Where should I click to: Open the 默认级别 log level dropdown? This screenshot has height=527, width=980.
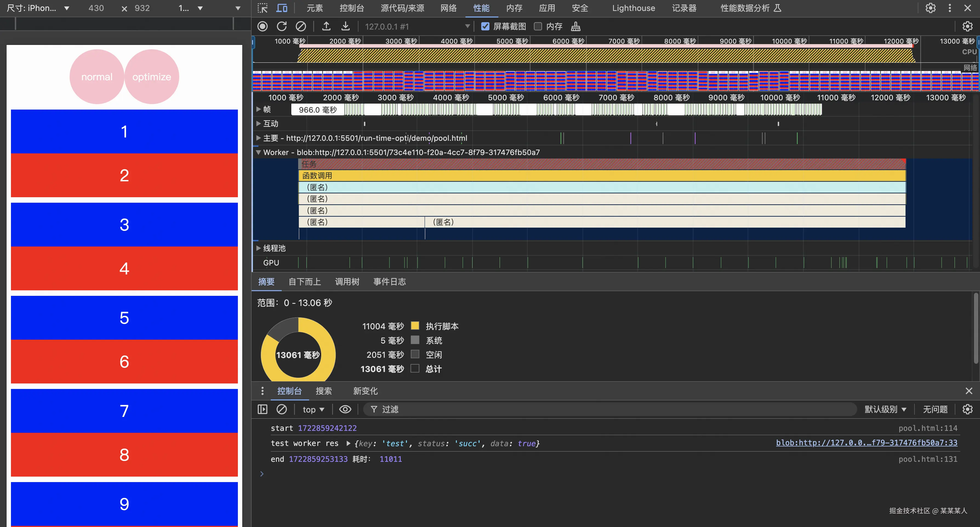885,409
